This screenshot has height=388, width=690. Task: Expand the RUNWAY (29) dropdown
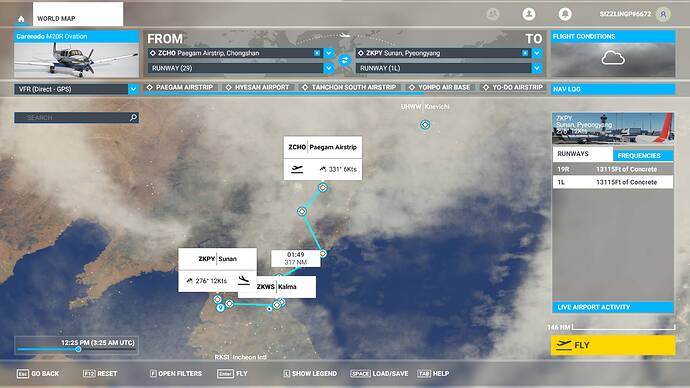[x=329, y=68]
